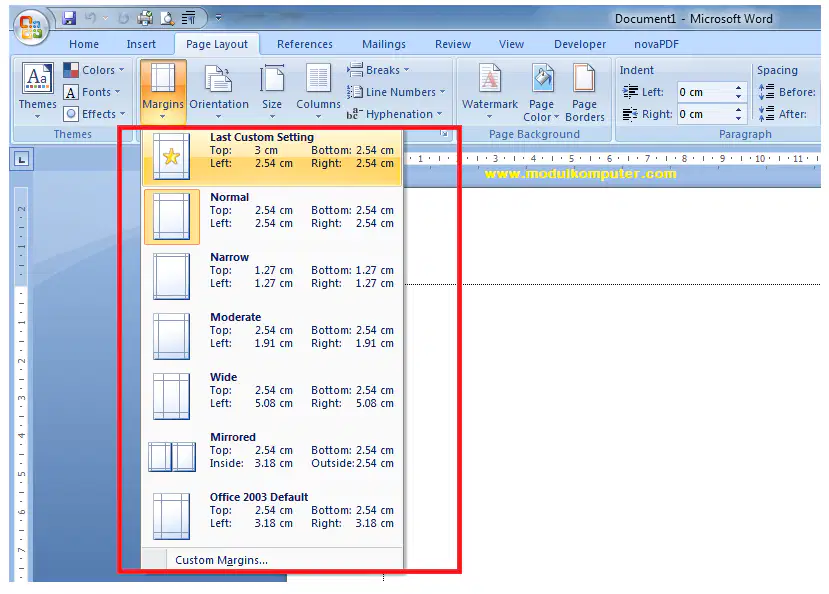Click the Indent Right icon
This screenshot has height=594, width=829.
630,114
